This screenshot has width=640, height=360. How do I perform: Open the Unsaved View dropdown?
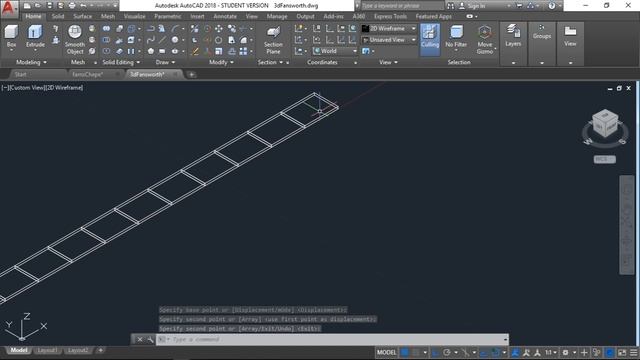click(389, 40)
